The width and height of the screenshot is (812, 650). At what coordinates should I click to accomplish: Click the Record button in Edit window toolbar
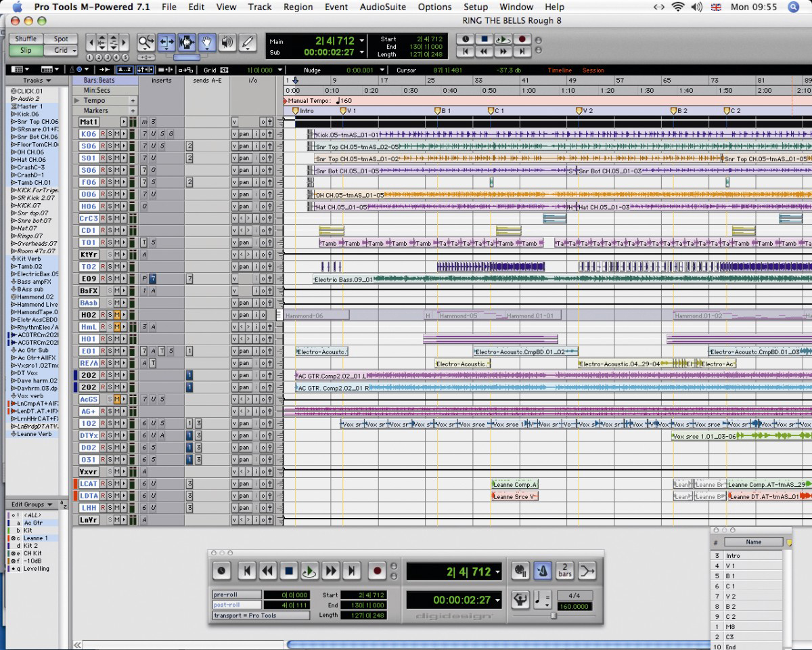[522, 39]
